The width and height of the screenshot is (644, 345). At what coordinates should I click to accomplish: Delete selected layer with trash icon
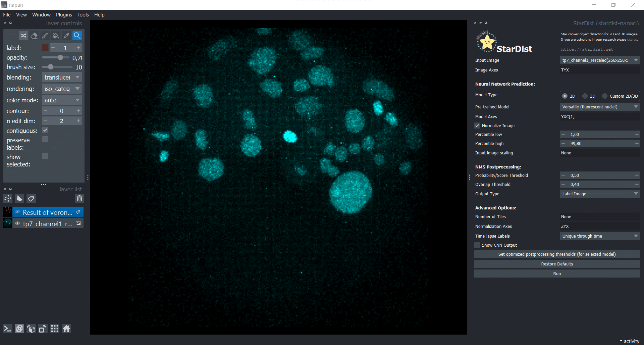pos(79,198)
